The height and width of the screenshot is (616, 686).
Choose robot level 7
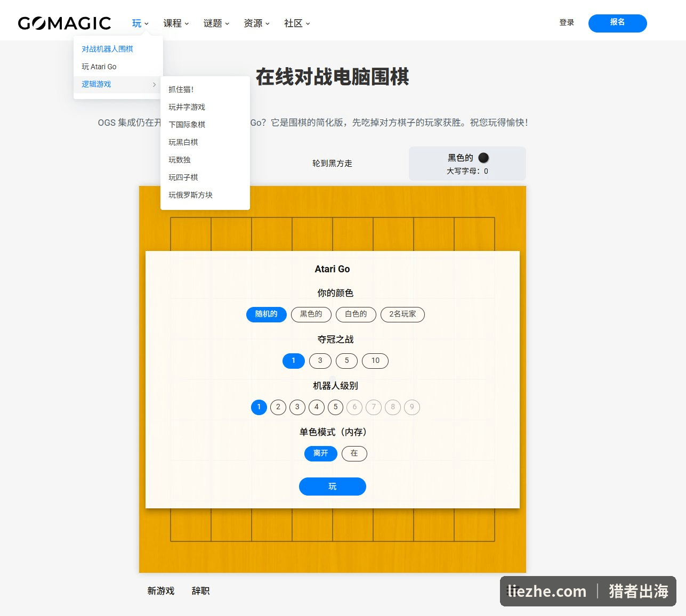point(374,407)
